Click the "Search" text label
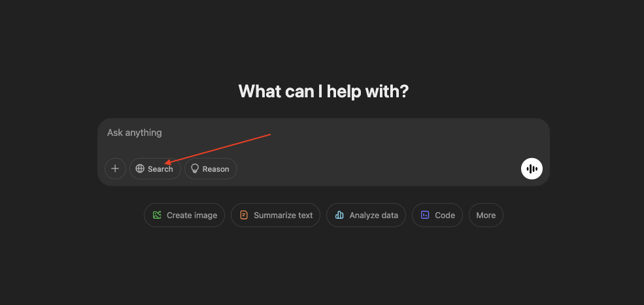644x305 pixels. [x=160, y=169]
